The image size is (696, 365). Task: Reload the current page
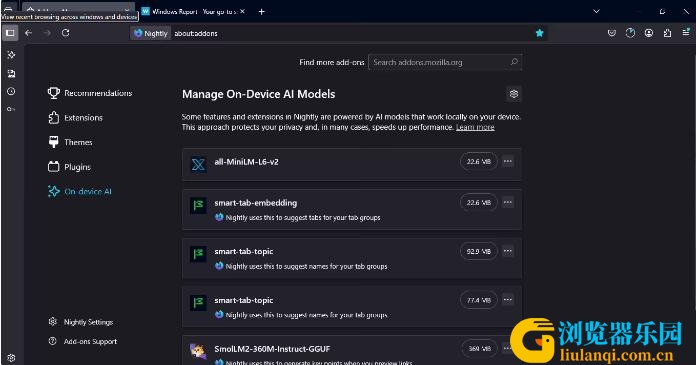(65, 33)
